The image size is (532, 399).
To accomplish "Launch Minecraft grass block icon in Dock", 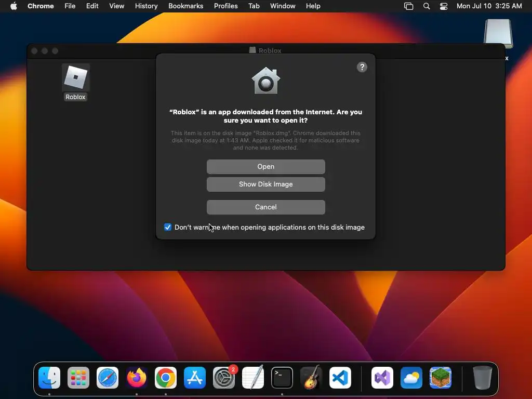I will point(441,378).
